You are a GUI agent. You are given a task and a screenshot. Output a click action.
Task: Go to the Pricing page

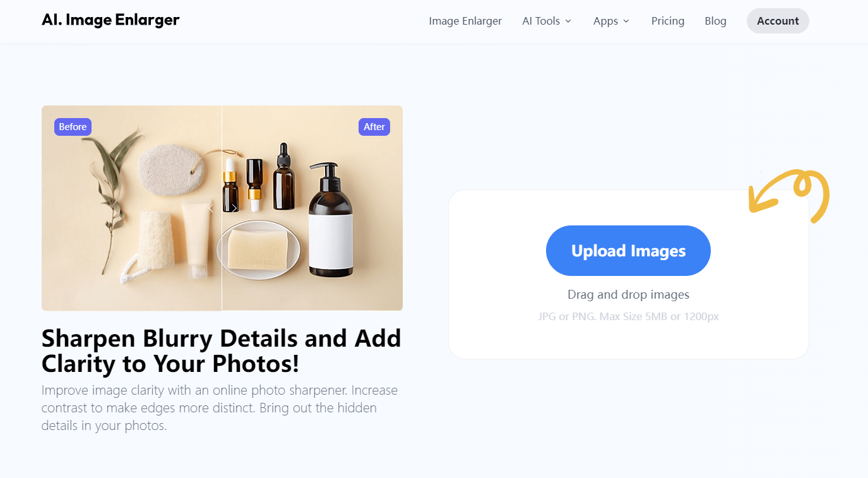pos(667,21)
